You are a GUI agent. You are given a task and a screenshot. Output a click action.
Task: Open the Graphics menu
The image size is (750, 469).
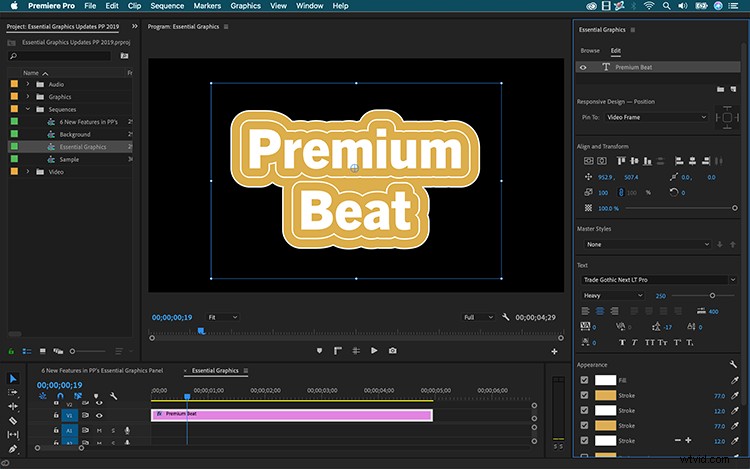point(245,6)
